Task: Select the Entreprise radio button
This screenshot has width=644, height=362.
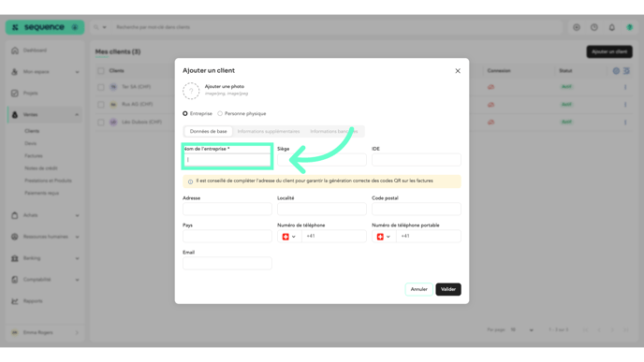Action: 185,114
